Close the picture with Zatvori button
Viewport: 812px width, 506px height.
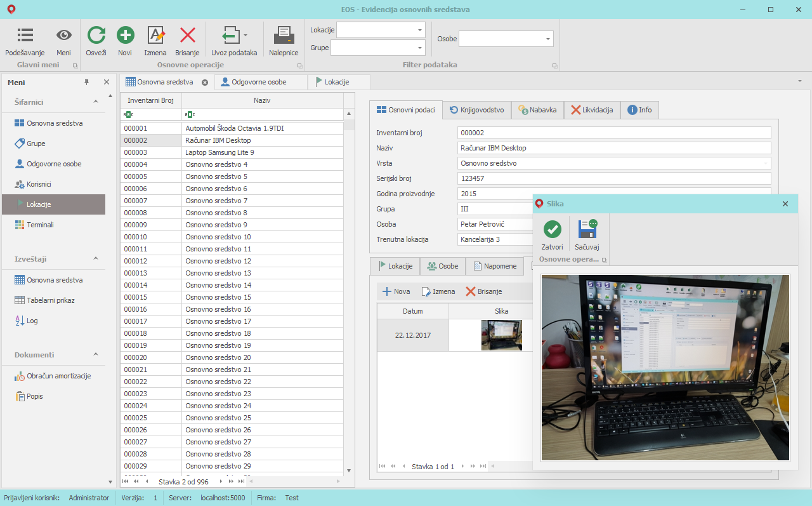pyautogui.click(x=552, y=235)
